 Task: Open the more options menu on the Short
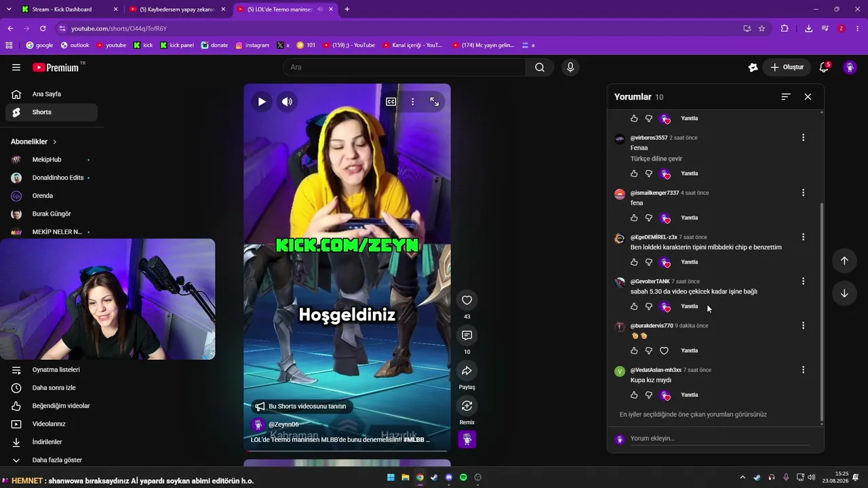413,102
